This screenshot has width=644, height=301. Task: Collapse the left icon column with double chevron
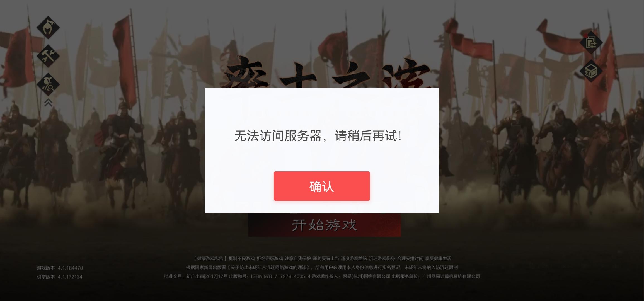(x=48, y=103)
